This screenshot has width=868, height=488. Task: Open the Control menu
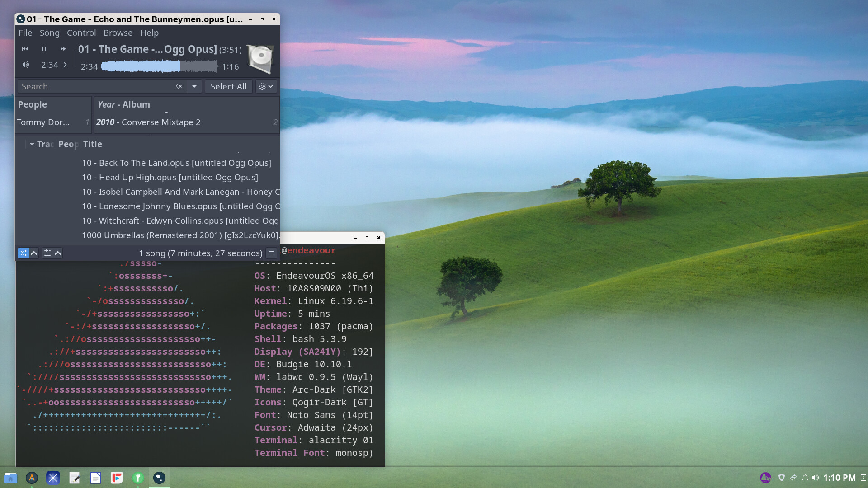[x=81, y=33]
